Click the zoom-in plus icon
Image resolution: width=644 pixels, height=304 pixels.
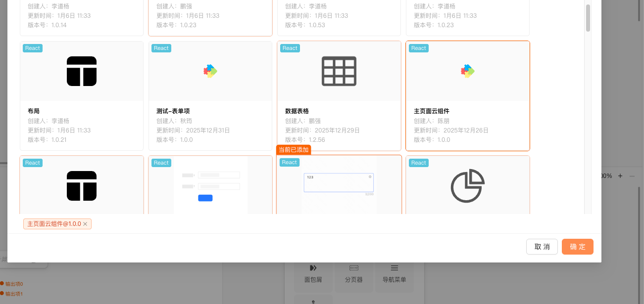[620, 176]
